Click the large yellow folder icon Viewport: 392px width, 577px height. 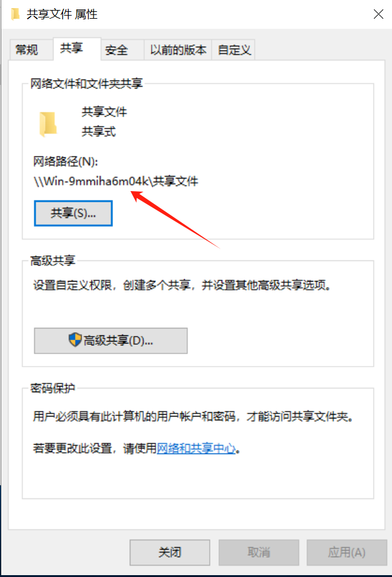(48, 124)
